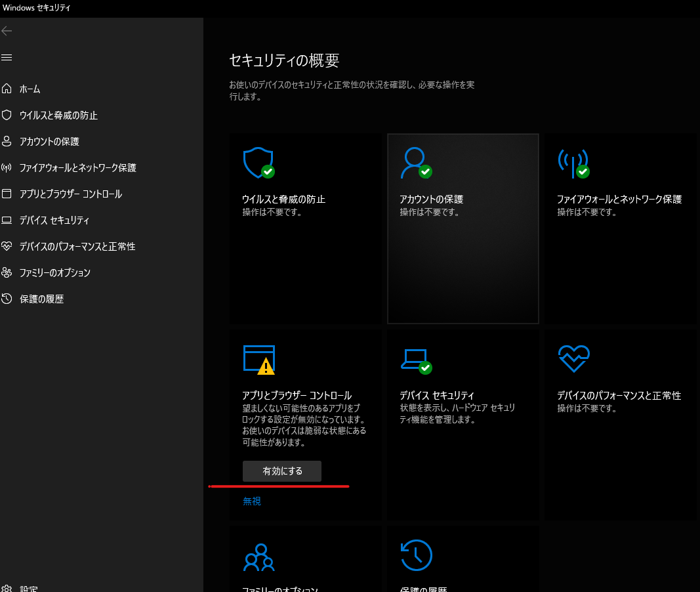The width and height of the screenshot is (700, 592).
Task: Open card title デバイスのパフォーマンスと正常性
Action: point(619,396)
